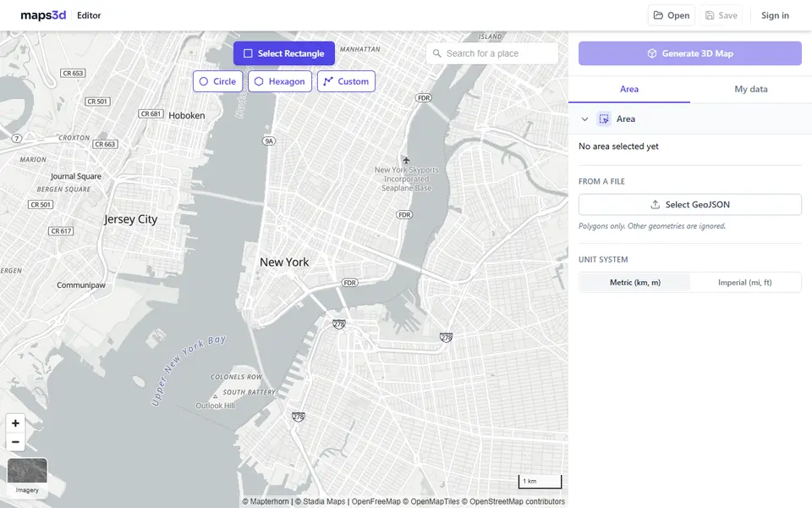Image resolution: width=812 pixels, height=508 pixels.
Task: Click the disabled Save button
Action: coord(721,15)
